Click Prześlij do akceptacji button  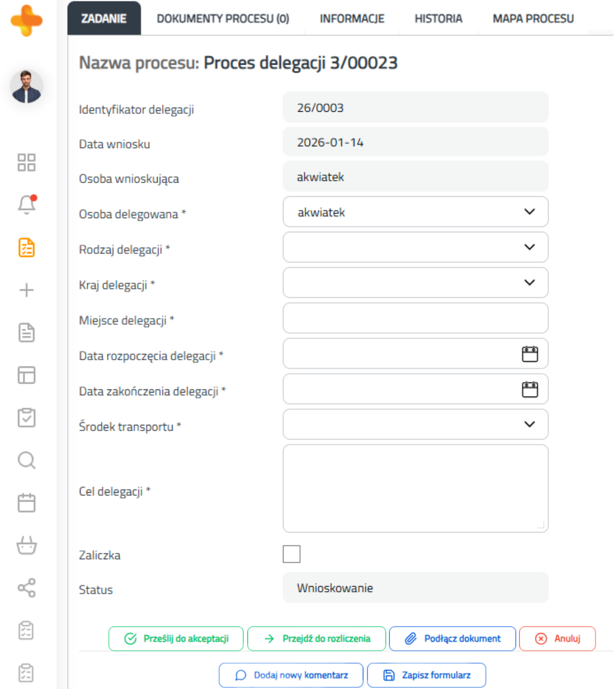(176, 638)
